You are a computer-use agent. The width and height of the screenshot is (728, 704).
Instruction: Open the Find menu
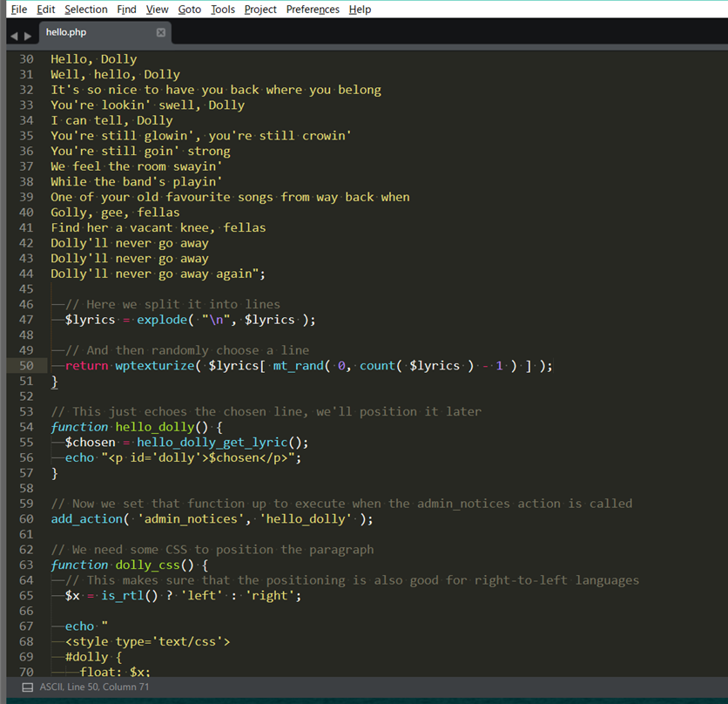[126, 10]
